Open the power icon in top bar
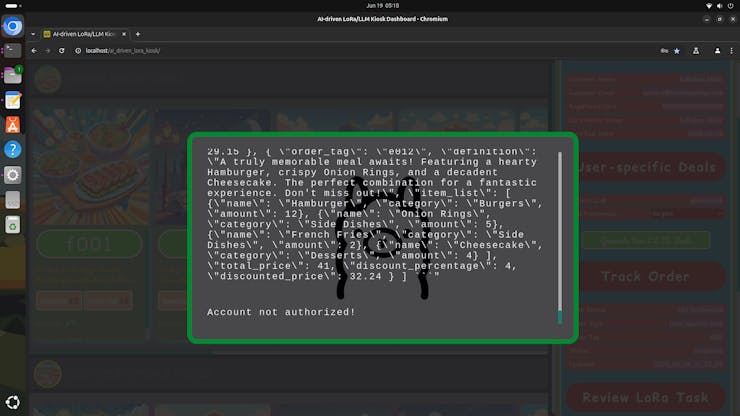The height and width of the screenshot is (416, 740). [x=731, y=6]
